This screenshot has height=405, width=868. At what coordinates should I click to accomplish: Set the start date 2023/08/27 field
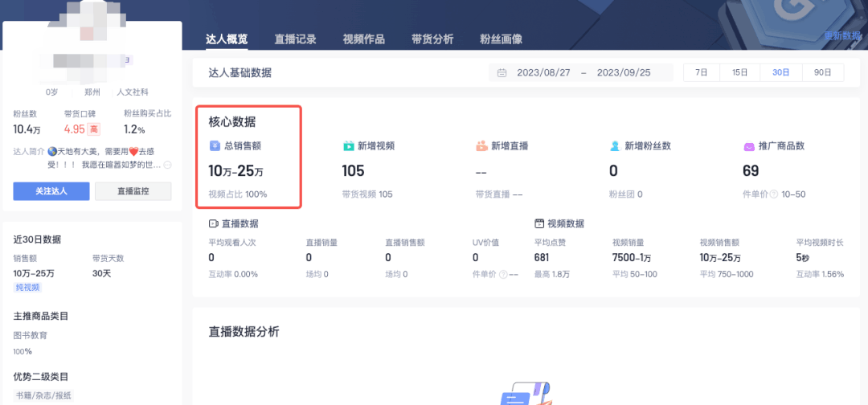[543, 73]
